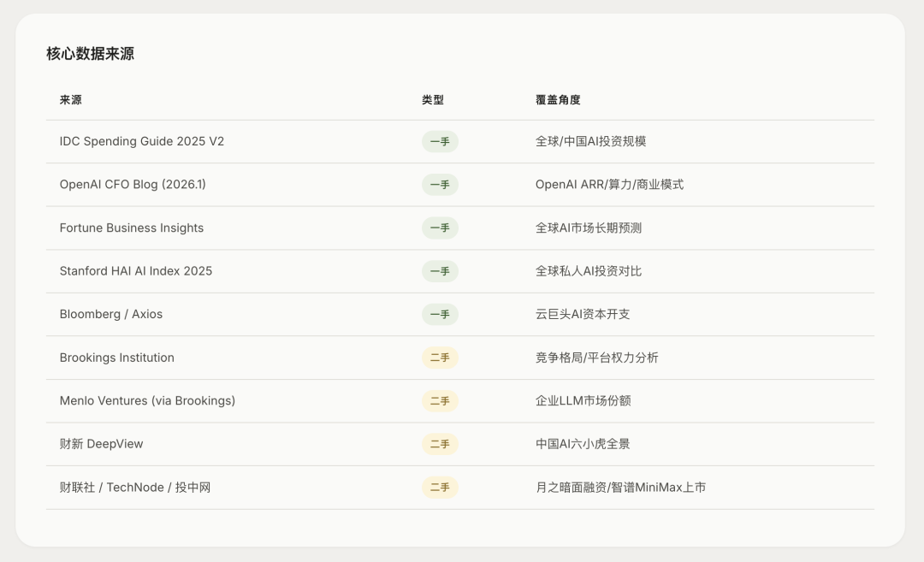Click the 一手 badge in the IDC Spending Guide row
This screenshot has width=924, height=562.
pos(440,141)
